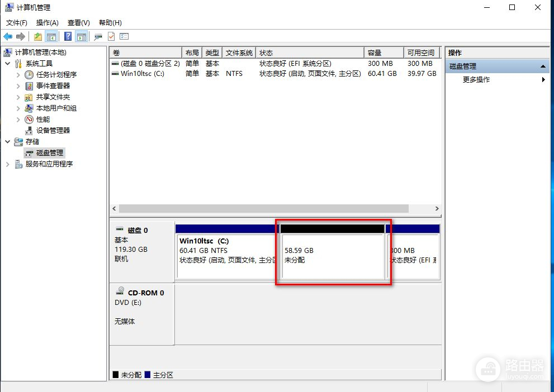
Task: Click the volume list scrollbar left arrow
Action: 114,208
